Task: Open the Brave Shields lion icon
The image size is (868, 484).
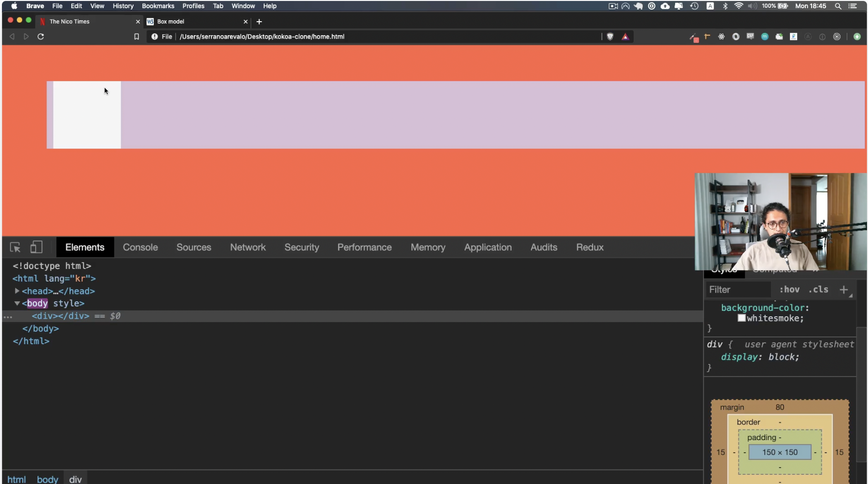Action: point(610,37)
